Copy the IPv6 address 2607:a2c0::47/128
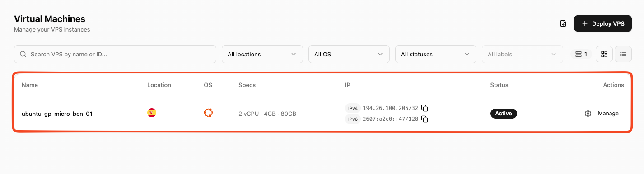 tap(425, 119)
